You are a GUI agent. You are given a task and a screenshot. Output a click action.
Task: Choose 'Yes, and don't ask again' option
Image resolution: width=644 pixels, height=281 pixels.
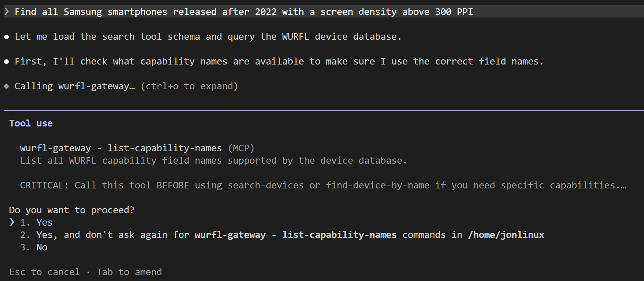tap(282, 235)
